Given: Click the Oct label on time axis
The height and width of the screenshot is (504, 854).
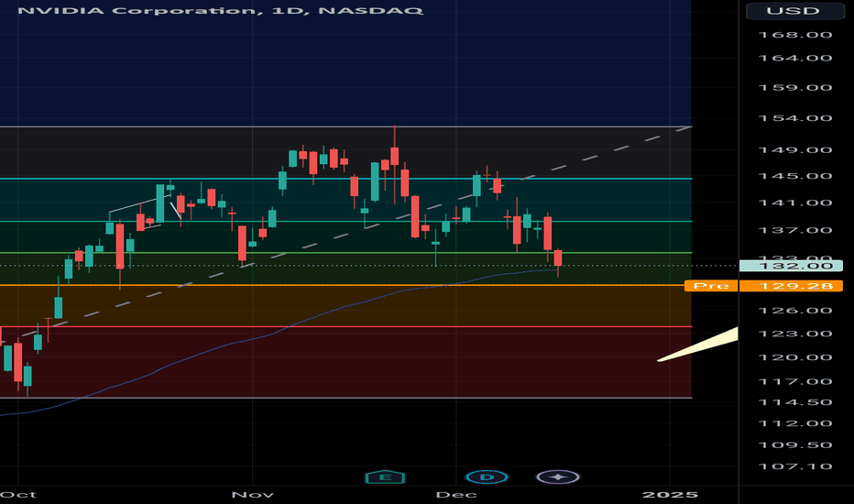Looking at the screenshot, I should (19, 495).
